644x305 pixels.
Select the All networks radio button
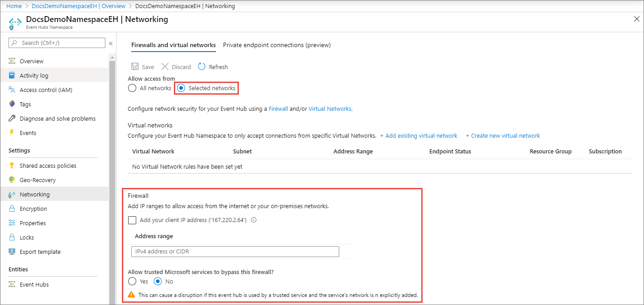pyautogui.click(x=132, y=88)
